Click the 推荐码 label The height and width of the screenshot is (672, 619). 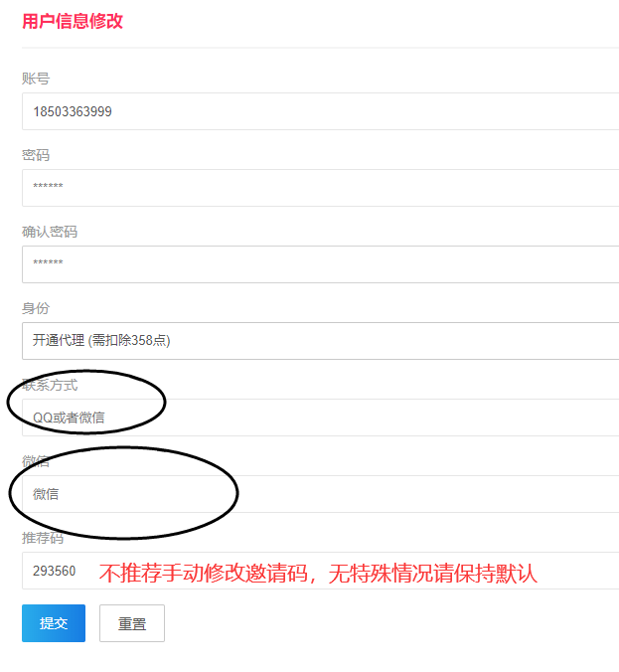(x=43, y=538)
